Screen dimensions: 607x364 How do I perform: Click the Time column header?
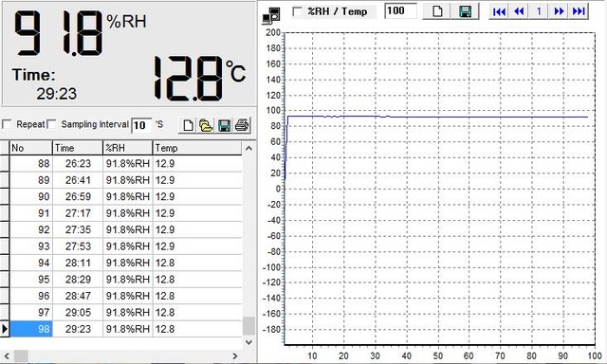[78, 148]
